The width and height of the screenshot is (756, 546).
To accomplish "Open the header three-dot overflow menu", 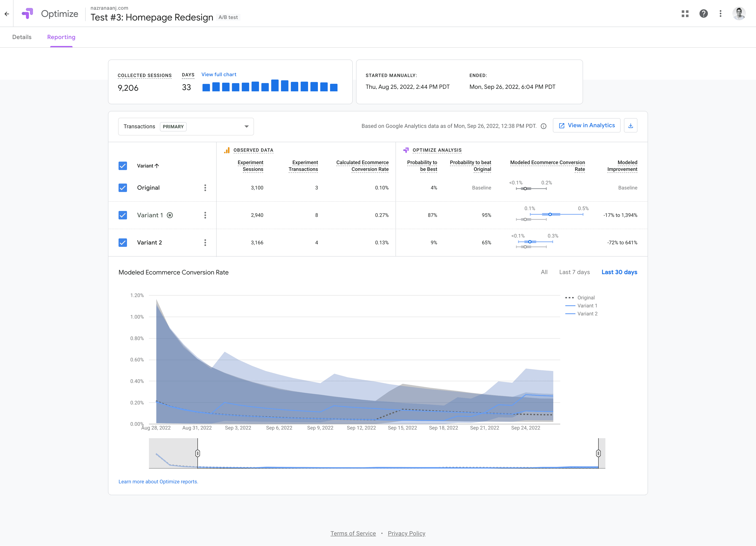I will click(720, 14).
